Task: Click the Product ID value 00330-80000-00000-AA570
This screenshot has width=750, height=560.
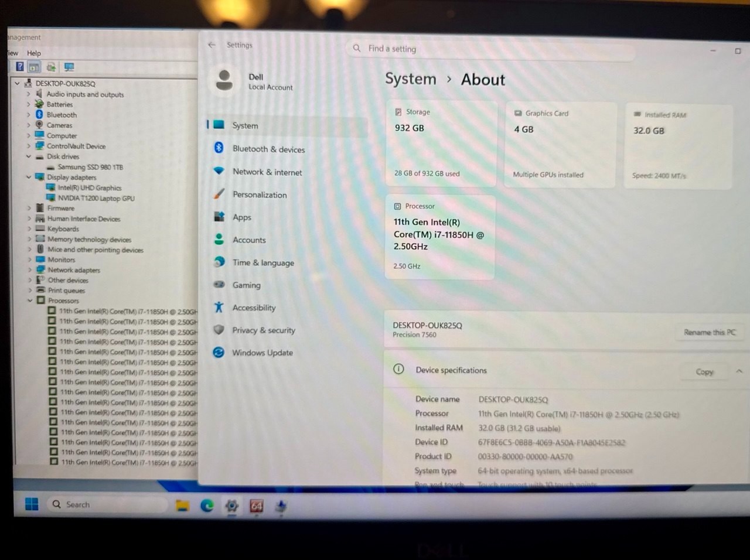Action: 525,457
